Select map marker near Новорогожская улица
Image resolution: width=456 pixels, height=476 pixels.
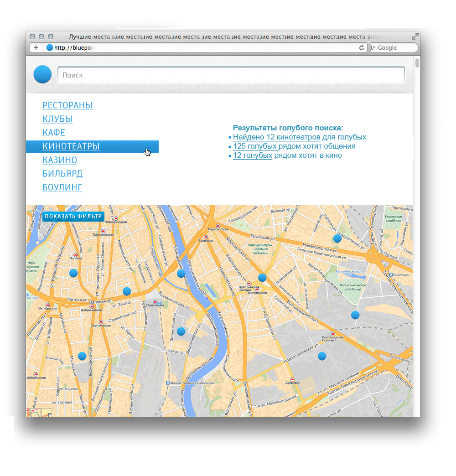pos(337,238)
